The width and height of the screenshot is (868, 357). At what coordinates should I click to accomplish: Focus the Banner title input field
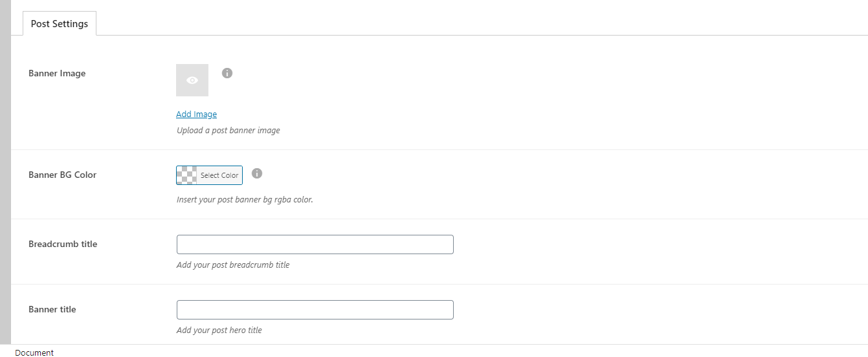[x=315, y=310]
